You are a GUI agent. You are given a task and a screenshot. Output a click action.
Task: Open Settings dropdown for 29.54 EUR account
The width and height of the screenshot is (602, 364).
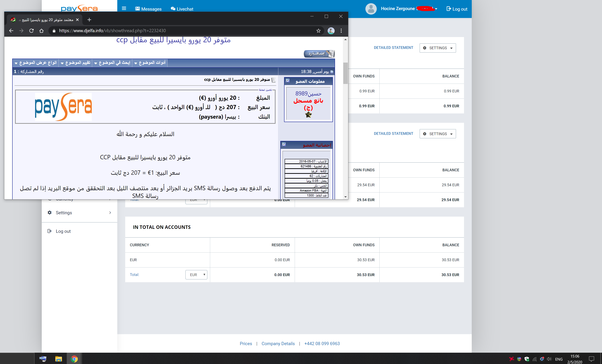(x=438, y=134)
